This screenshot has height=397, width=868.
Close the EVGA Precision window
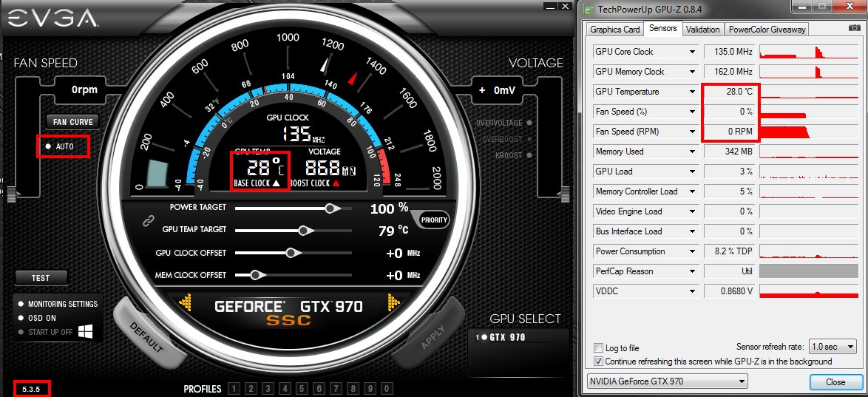click(x=565, y=7)
